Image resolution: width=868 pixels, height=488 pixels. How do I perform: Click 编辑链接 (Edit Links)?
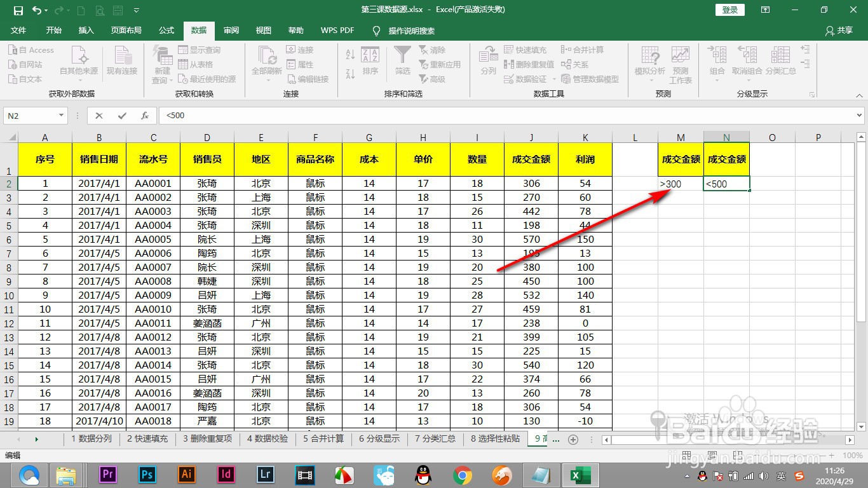pos(308,79)
